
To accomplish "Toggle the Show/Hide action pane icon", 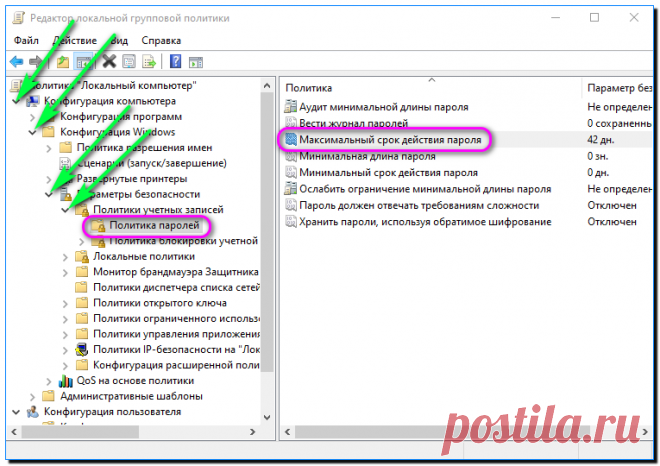I will click(196, 62).
